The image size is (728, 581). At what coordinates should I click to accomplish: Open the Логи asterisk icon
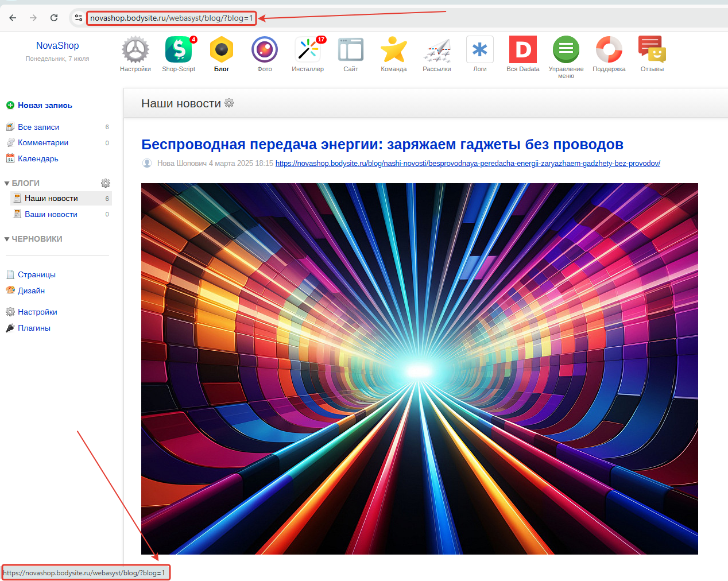tap(480, 50)
